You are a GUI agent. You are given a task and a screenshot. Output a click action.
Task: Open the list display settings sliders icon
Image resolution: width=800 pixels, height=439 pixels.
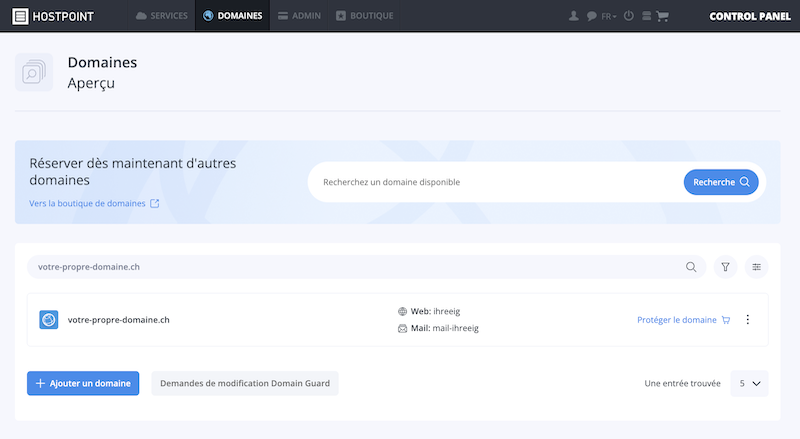756,267
